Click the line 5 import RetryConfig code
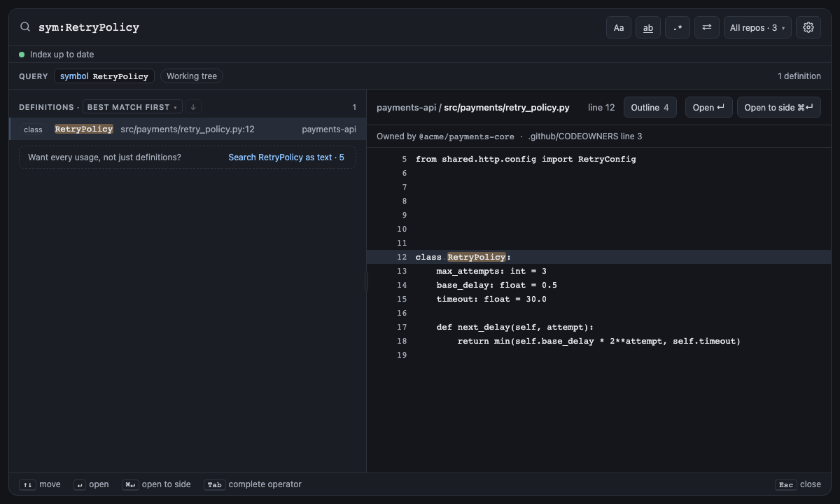The image size is (840, 504). [x=526, y=159]
